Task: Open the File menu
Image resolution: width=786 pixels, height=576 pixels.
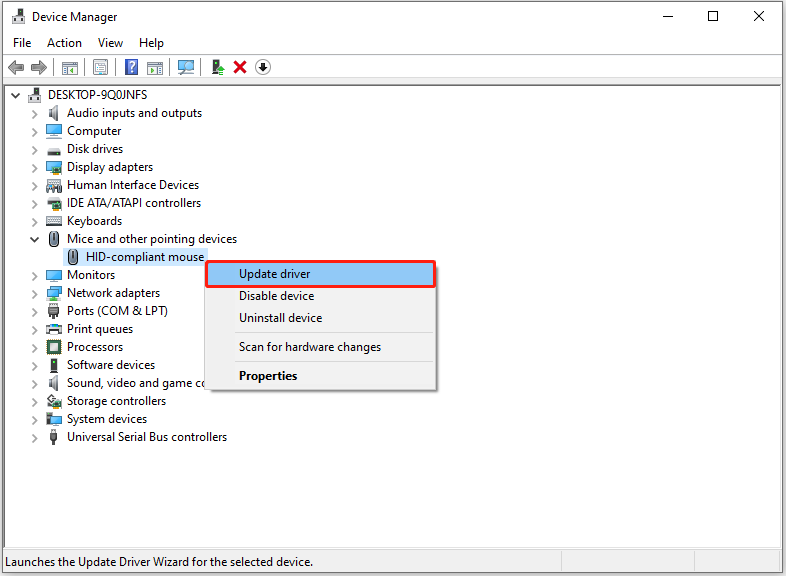Action: (x=22, y=43)
